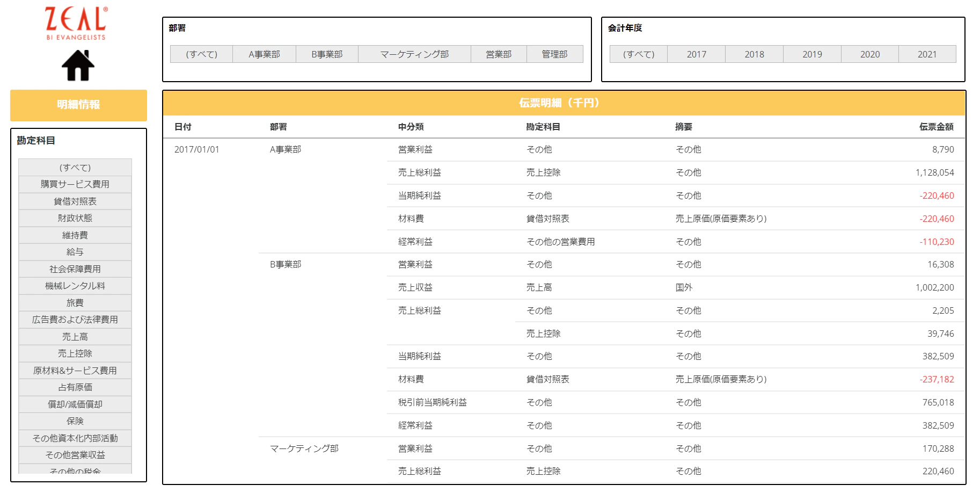
Task: Click the negative amount -110,230
Action: click(937, 242)
